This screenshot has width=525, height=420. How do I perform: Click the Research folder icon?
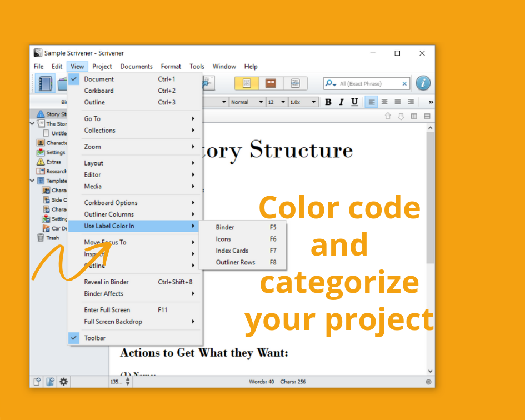coord(41,172)
